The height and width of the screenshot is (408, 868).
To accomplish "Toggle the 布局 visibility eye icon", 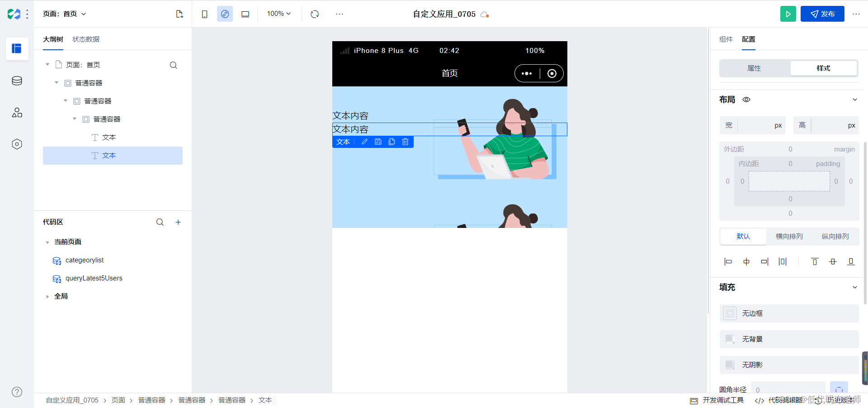I will [746, 100].
